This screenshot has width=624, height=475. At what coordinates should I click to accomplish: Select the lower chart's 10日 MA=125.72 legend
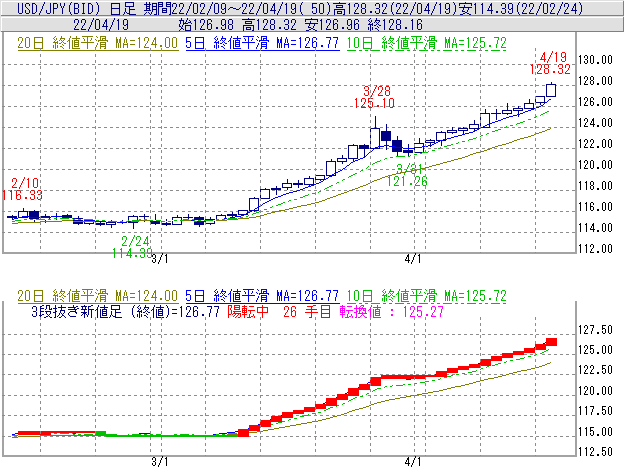click(427, 296)
